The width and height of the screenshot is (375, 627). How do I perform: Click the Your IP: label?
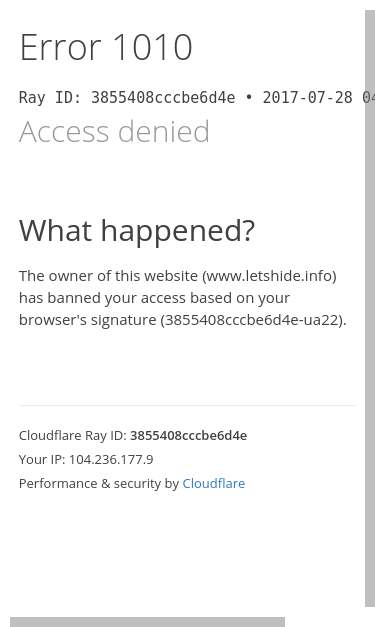pyautogui.click(x=42, y=459)
